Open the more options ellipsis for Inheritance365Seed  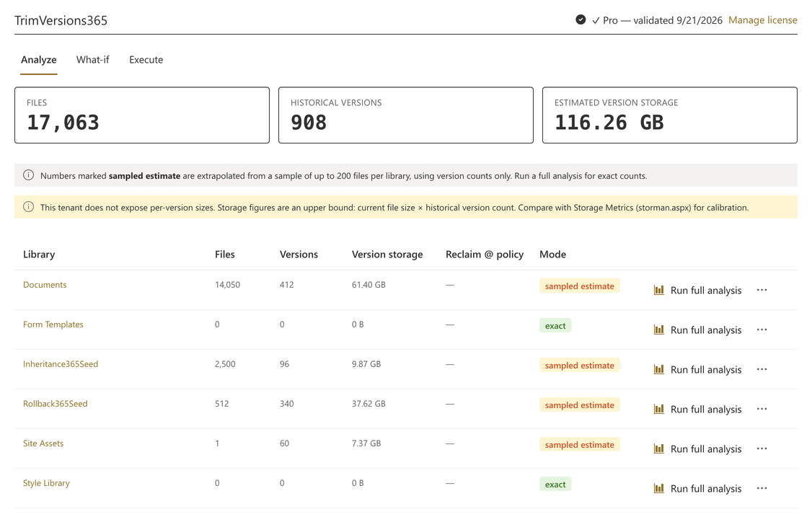coord(762,369)
